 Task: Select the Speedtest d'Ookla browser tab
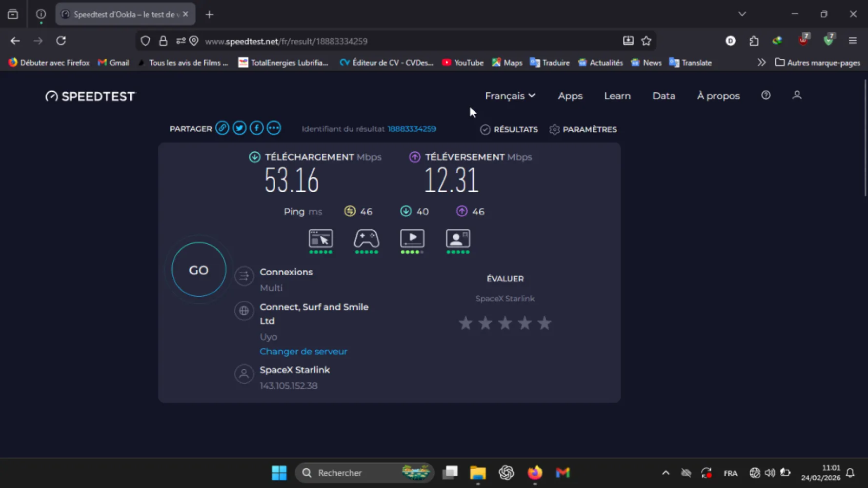(125, 14)
